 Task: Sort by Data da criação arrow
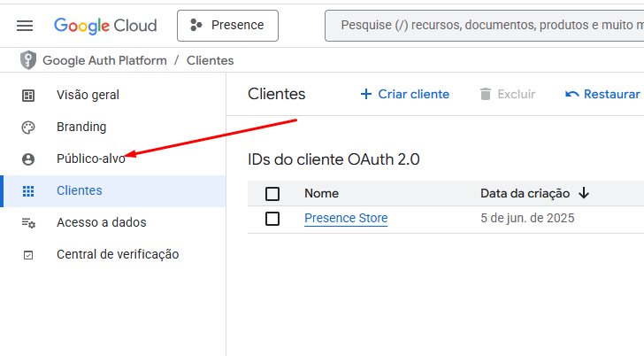[584, 193]
